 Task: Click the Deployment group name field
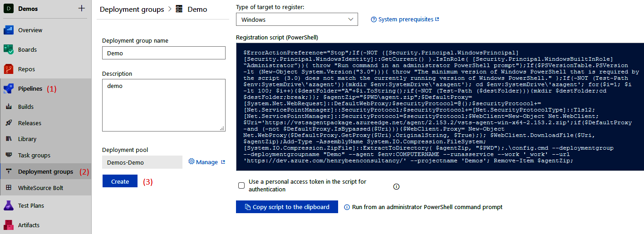(164, 53)
